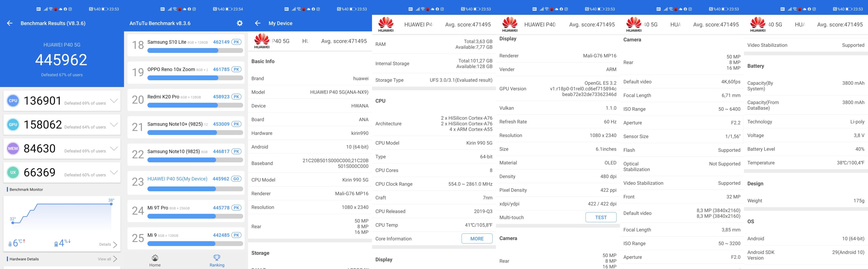Select Optical Stabilization Not Supported row
The width and height of the screenshot is (868, 269).
point(682,167)
